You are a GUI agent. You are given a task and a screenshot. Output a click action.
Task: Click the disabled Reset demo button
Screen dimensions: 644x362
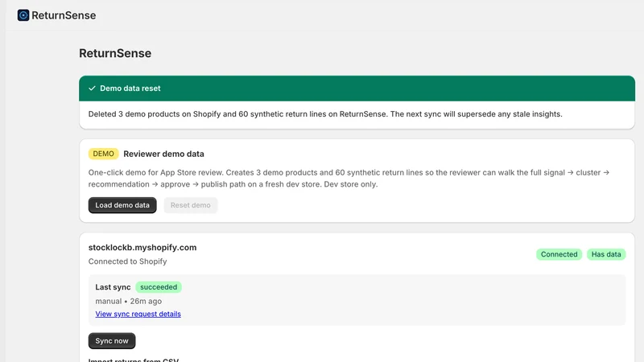coord(191,205)
